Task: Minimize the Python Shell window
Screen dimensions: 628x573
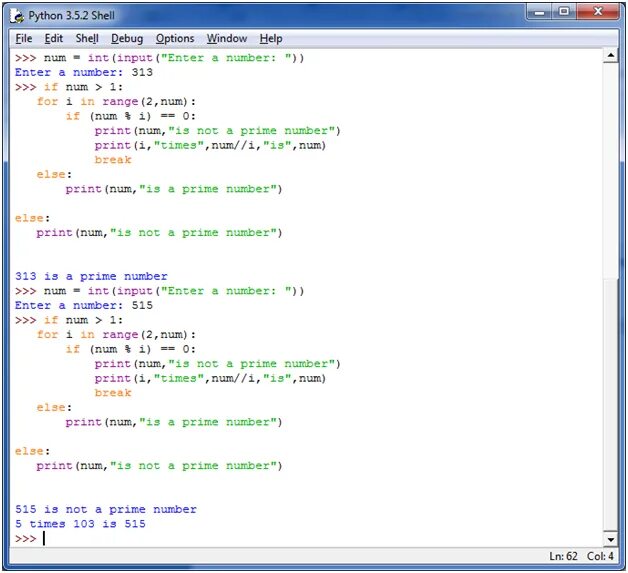Action: [x=539, y=12]
